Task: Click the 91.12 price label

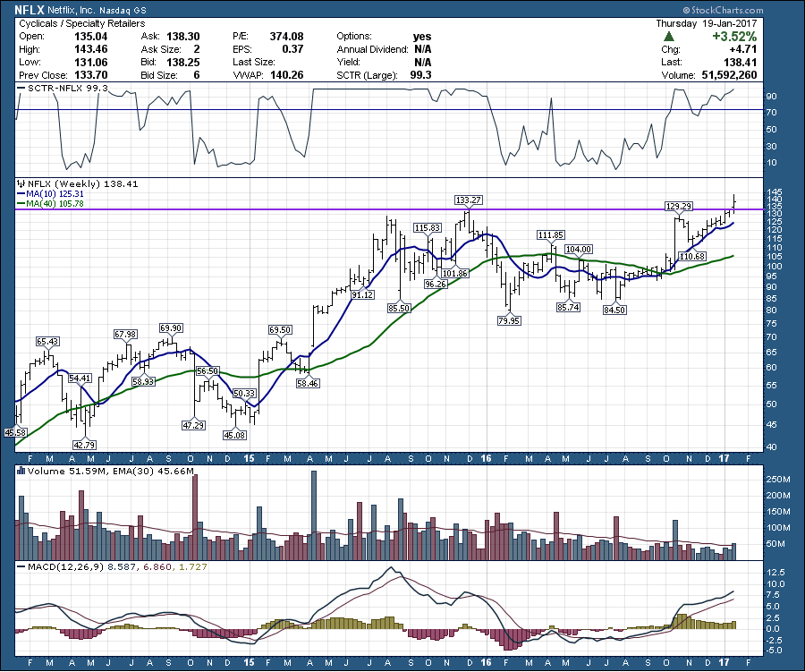Action: point(362,295)
